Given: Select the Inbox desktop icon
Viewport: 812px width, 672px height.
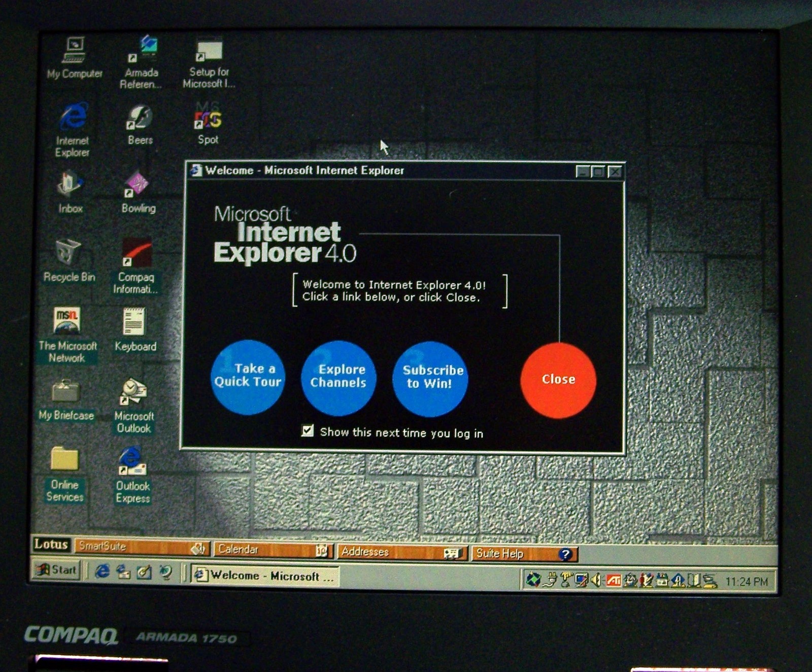Looking at the screenshot, I should [x=70, y=192].
